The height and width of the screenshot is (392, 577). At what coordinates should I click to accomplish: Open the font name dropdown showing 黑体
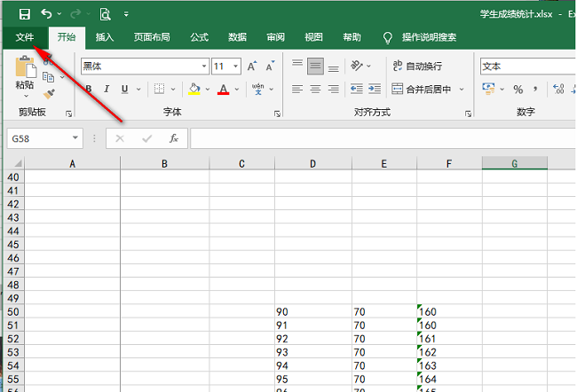tap(203, 67)
